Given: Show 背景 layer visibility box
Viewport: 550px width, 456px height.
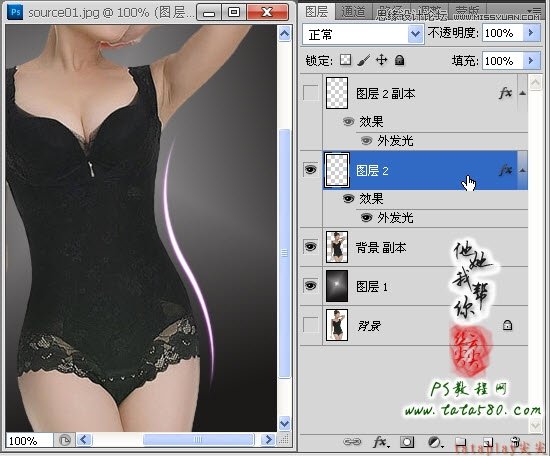Looking at the screenshot, I should click(x=311, y=325).
